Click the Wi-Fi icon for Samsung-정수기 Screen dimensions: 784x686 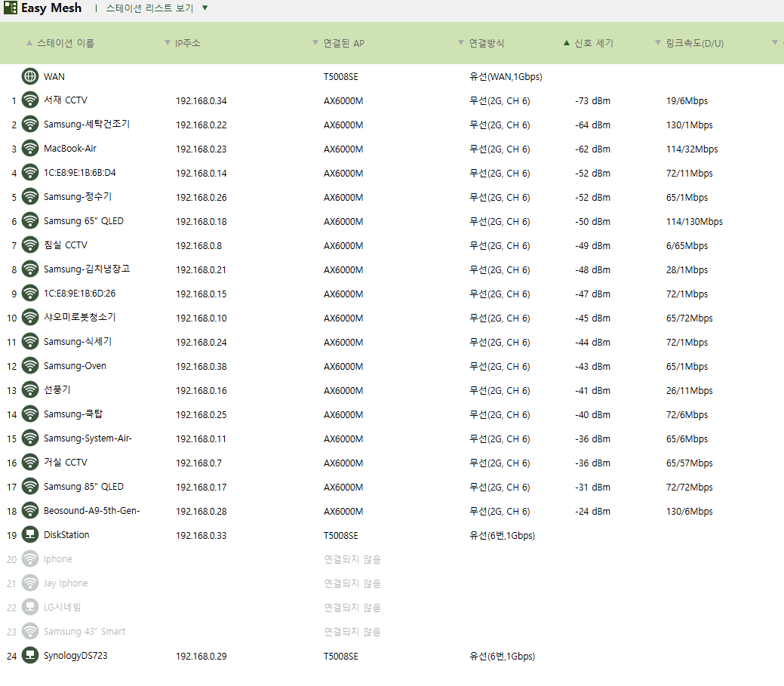30,197
